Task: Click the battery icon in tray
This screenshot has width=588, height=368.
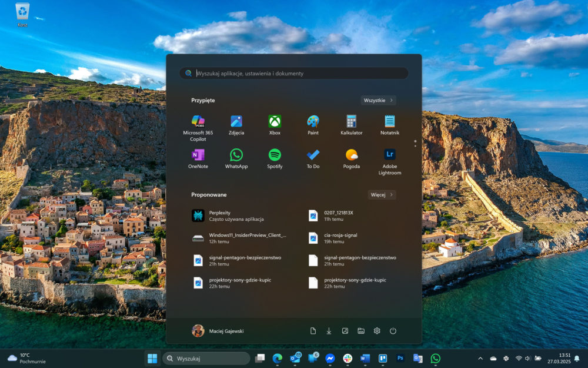Action: tap(538, 359)
